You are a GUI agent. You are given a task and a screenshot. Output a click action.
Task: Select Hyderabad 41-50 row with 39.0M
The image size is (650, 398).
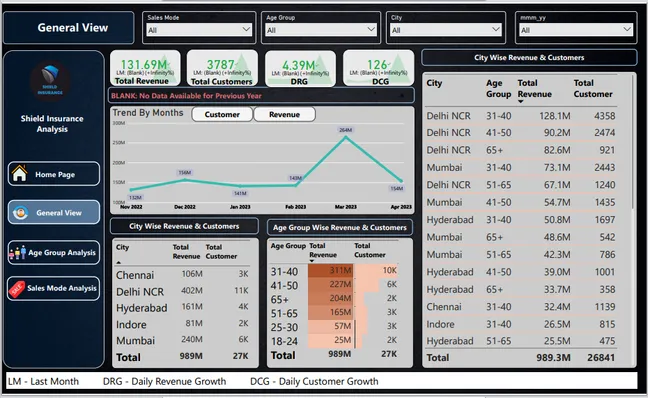(521, 272)
